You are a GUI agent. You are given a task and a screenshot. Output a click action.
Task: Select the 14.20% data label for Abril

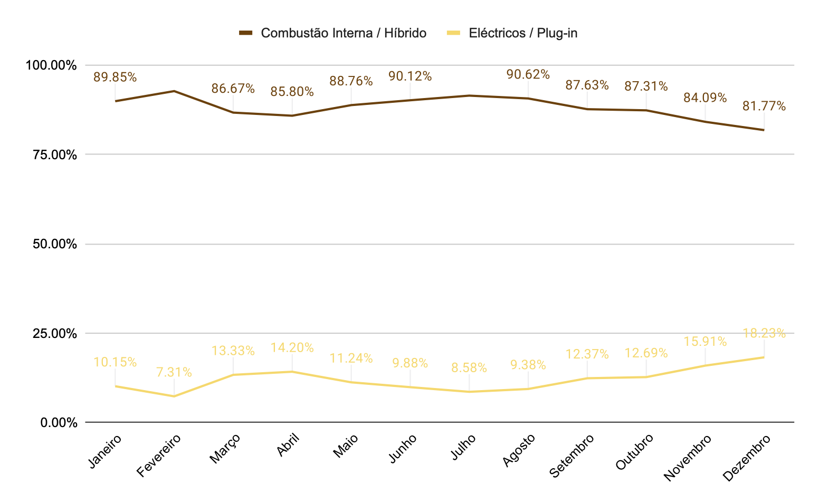[x=292, y=348]
